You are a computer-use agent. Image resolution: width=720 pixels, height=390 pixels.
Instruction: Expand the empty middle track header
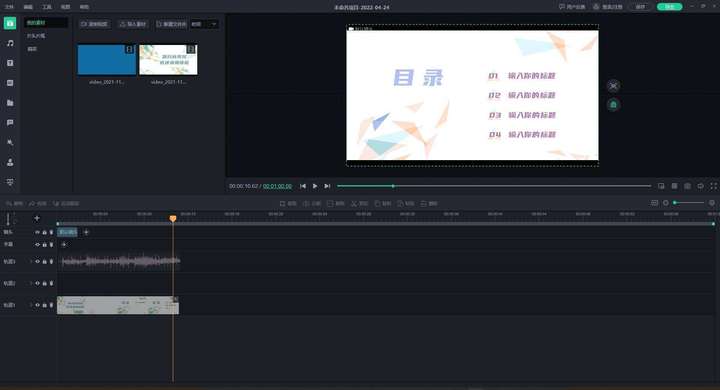tap(31, 283)
